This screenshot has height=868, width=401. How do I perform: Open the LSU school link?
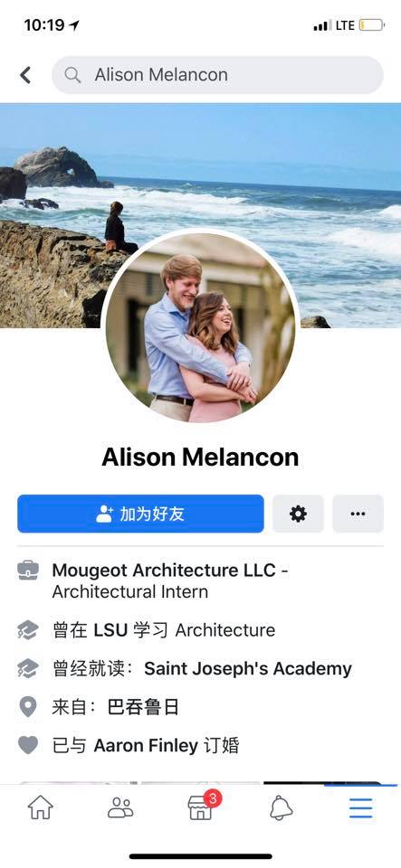click(110, 630)
